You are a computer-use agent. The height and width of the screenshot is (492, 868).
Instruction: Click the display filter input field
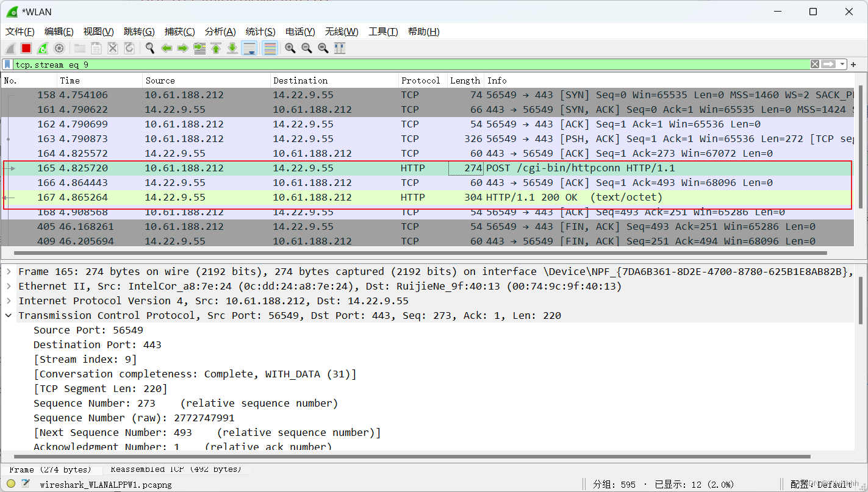pos(412,64)
